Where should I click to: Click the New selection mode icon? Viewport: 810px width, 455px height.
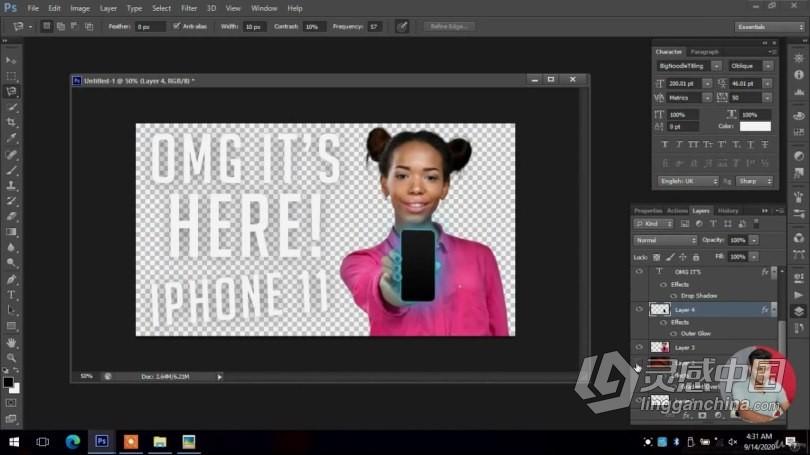(x=46, y=26)
